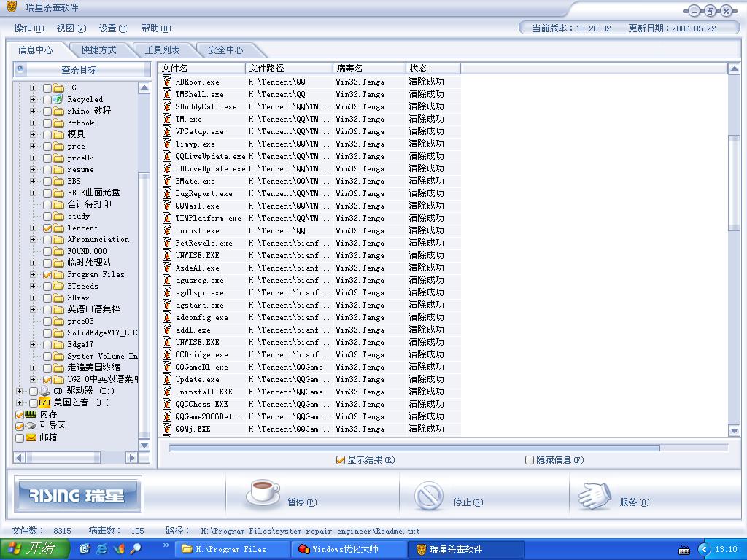Click the folder icon for BTseeds

(58, 286)
